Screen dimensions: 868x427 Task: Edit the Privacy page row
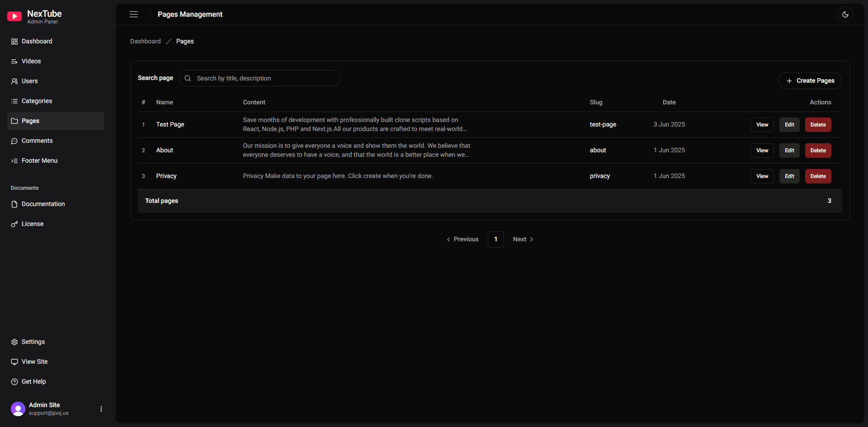coord(789,176)
